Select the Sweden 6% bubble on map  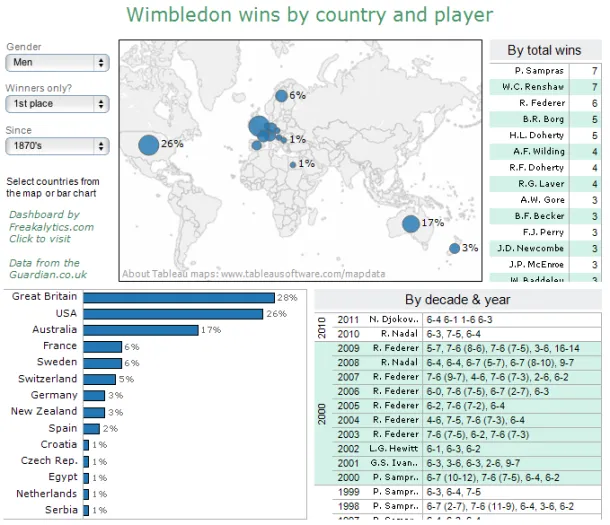click(x=281, y=96)
